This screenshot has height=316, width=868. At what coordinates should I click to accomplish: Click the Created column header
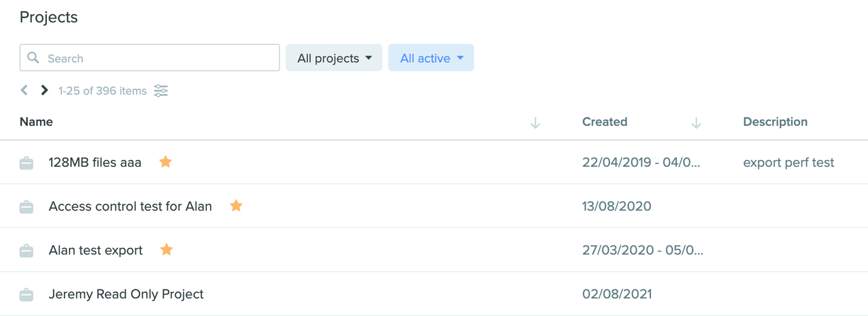click(x=605, y=122)
